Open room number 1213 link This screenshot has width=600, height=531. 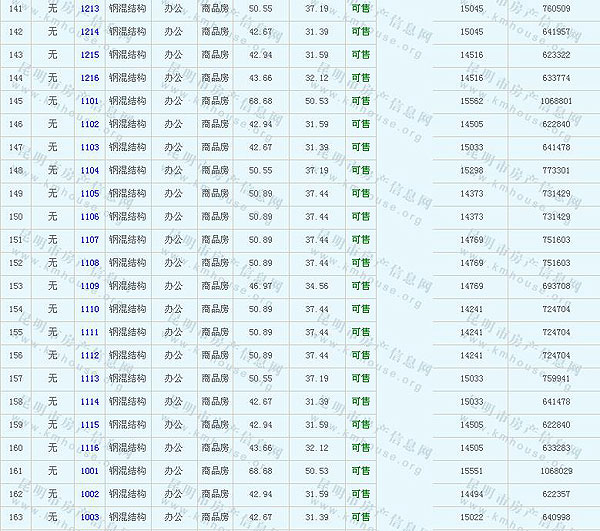(90, 9)
